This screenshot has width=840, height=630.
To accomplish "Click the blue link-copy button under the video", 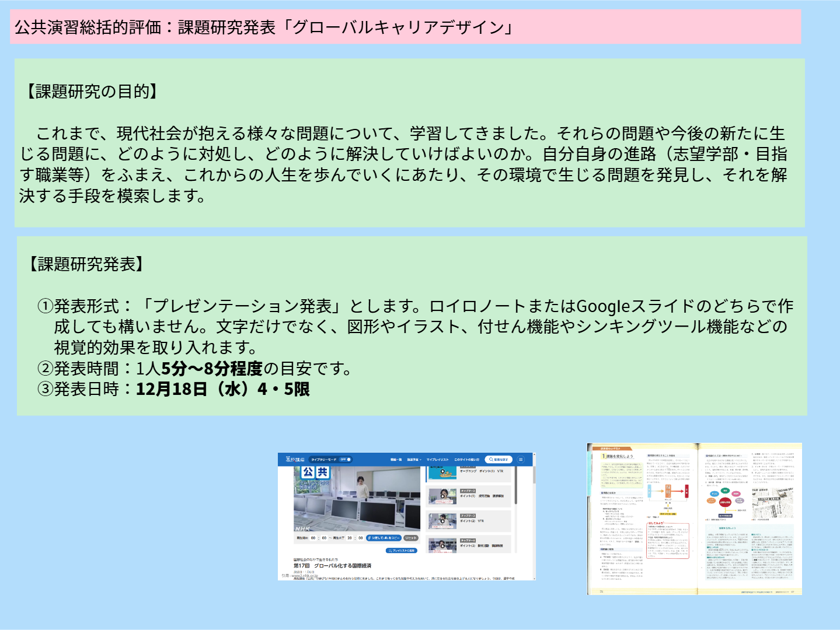I will coord(384,538).
